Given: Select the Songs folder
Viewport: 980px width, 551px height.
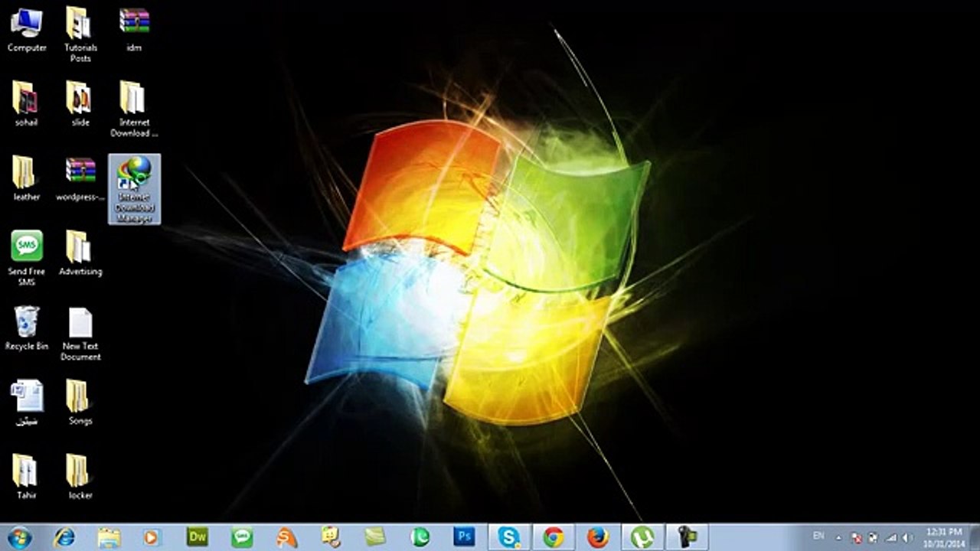Looking at the screenshot, I should point(80,402).
